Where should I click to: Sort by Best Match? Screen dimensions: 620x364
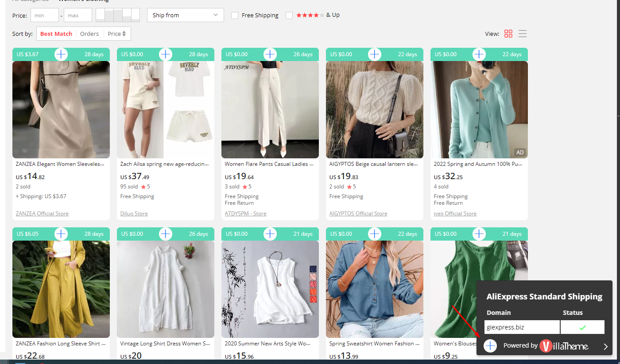(x=56, y=34)
